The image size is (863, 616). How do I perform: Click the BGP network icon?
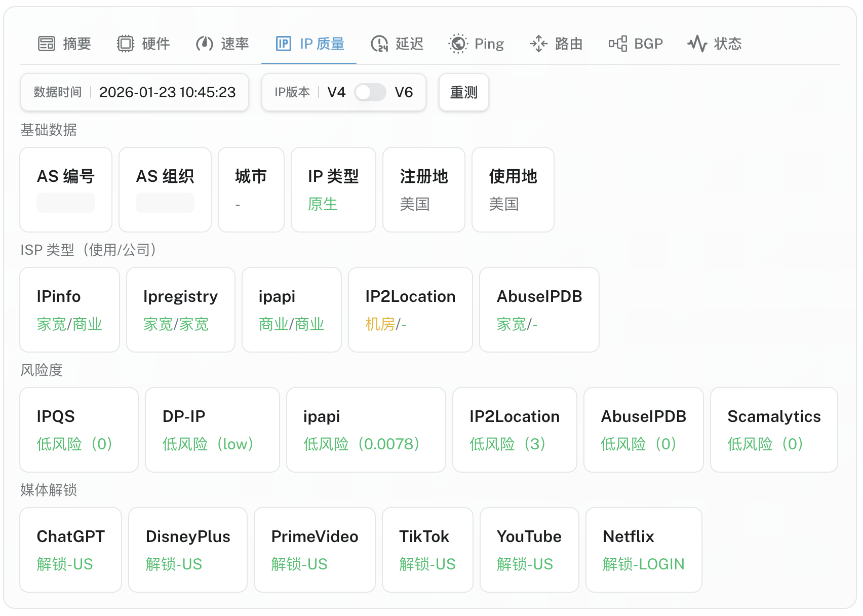point(618,44)
